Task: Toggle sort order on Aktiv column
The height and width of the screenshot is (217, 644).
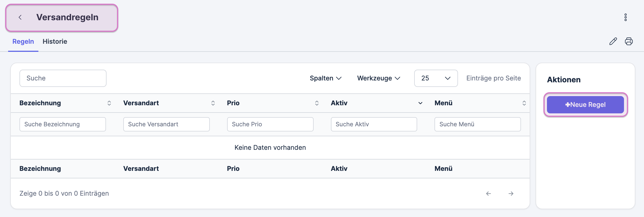Action: click(x=420, y=103)
